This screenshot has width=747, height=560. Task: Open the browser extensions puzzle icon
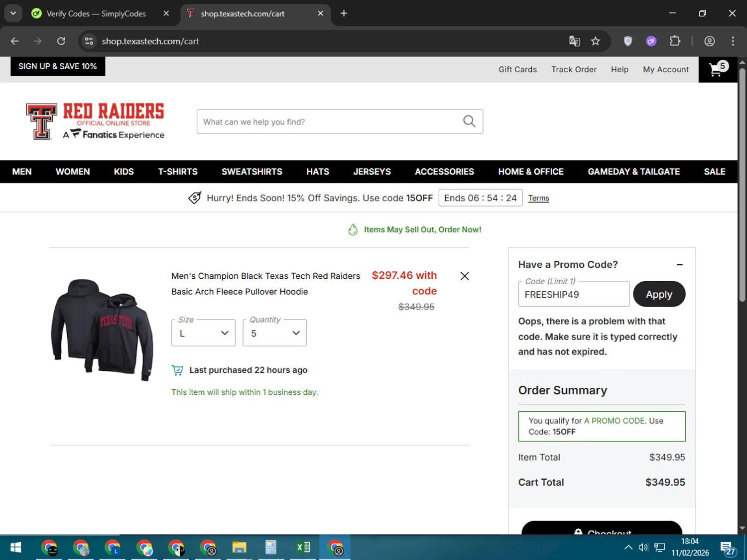[x=675, y=41]
